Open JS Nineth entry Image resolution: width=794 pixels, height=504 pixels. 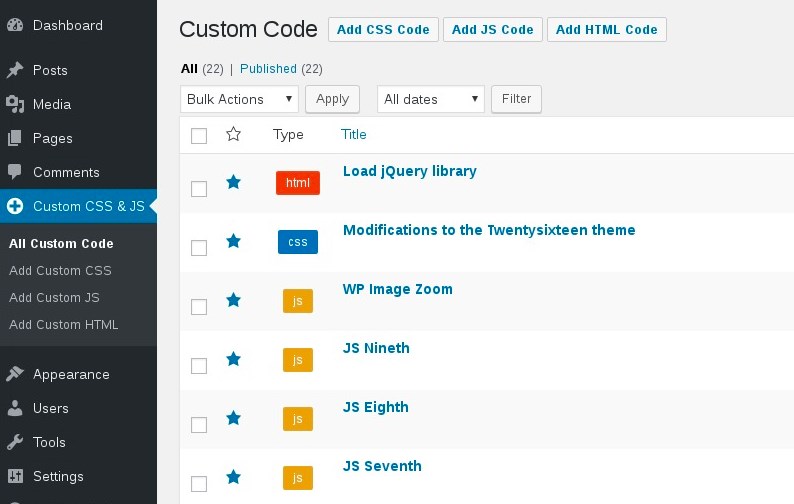[x=376, y=348]
